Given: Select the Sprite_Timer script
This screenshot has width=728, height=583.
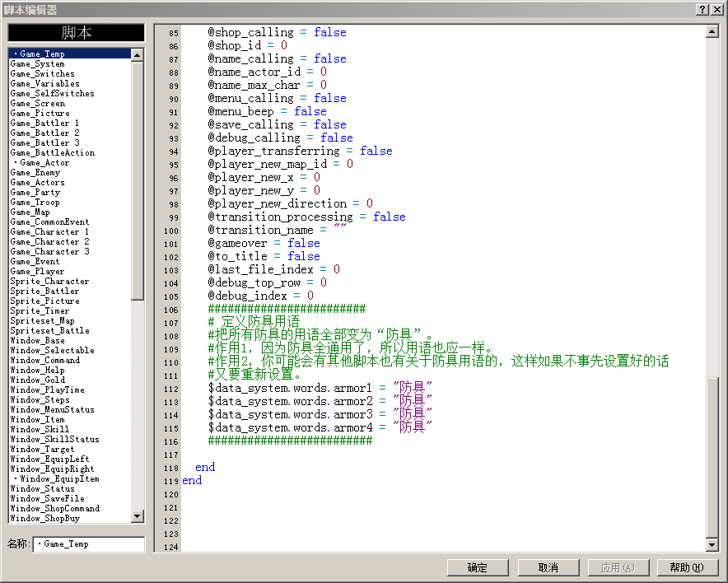Looking at the screenshot, I should 70,311.
